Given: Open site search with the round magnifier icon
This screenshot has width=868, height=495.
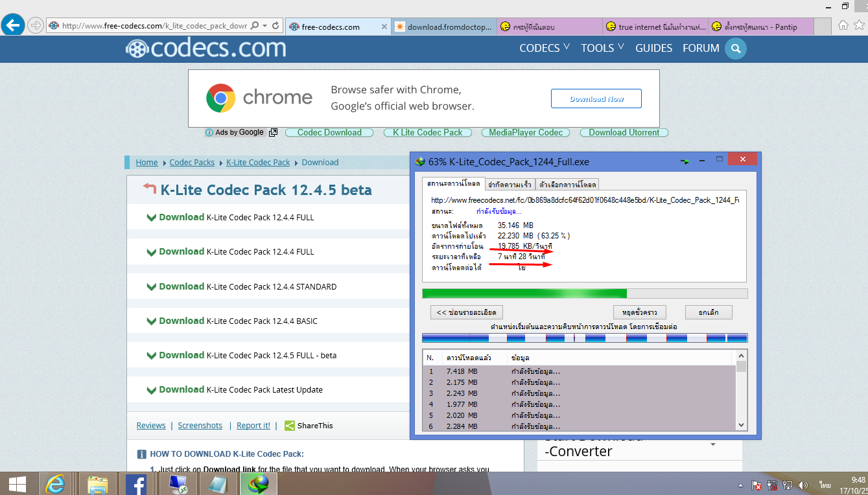Looking at the screenshot, I should [736, 49].
